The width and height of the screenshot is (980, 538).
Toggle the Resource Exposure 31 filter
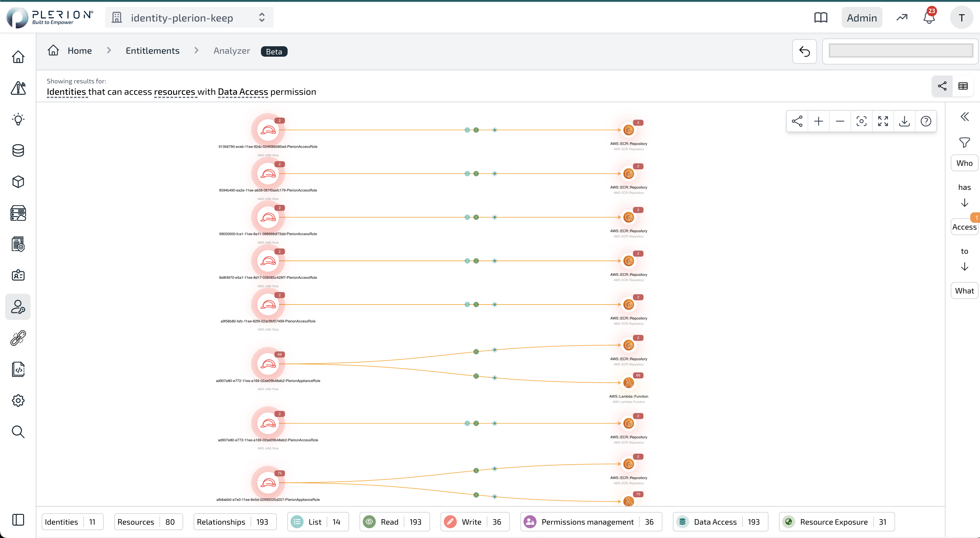837,522
